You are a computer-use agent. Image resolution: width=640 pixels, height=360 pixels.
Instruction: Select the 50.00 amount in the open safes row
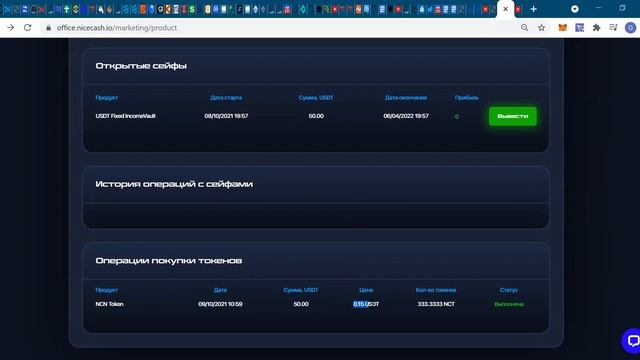click(316, 116)
